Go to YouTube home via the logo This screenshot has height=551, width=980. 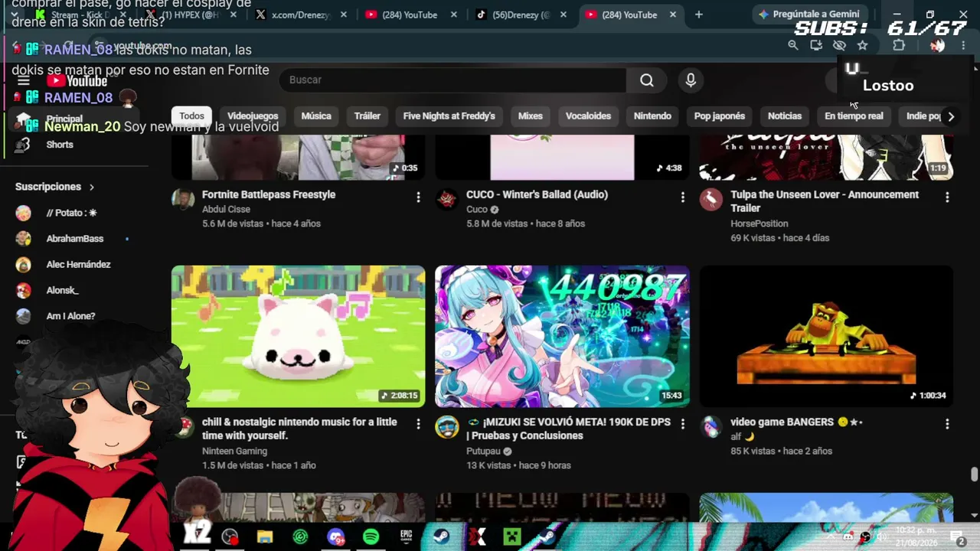pos(77,81)
